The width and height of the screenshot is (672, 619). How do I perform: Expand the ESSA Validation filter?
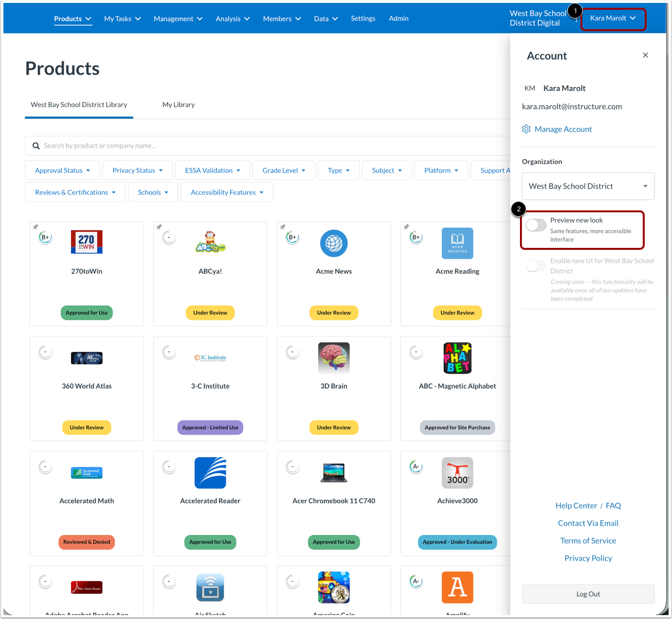[x=212, y=170]
